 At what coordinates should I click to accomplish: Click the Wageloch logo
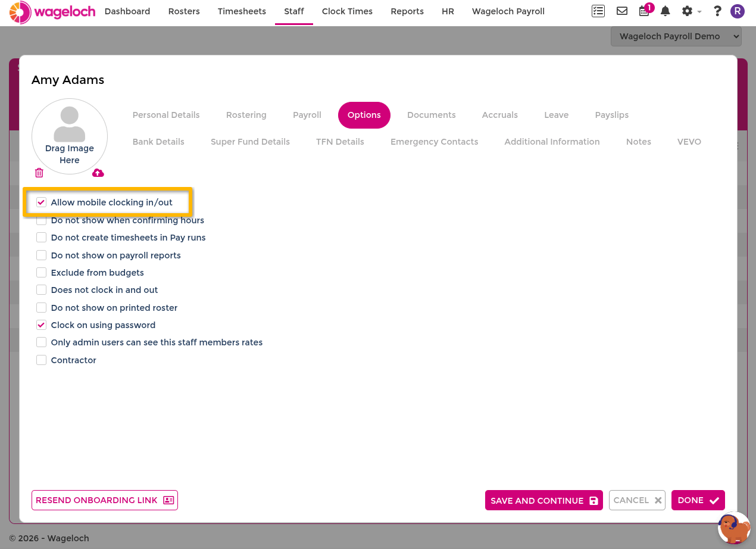[x=52, y=12]
